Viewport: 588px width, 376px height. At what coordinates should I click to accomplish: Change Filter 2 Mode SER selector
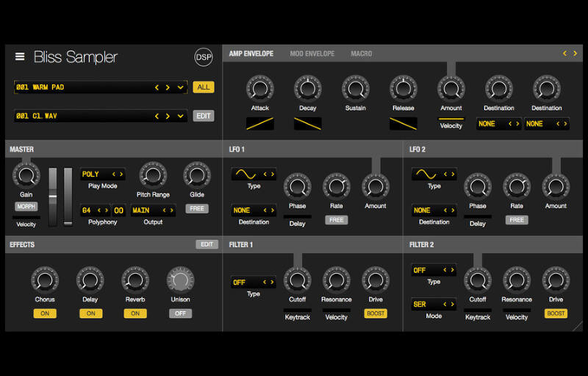434,304
